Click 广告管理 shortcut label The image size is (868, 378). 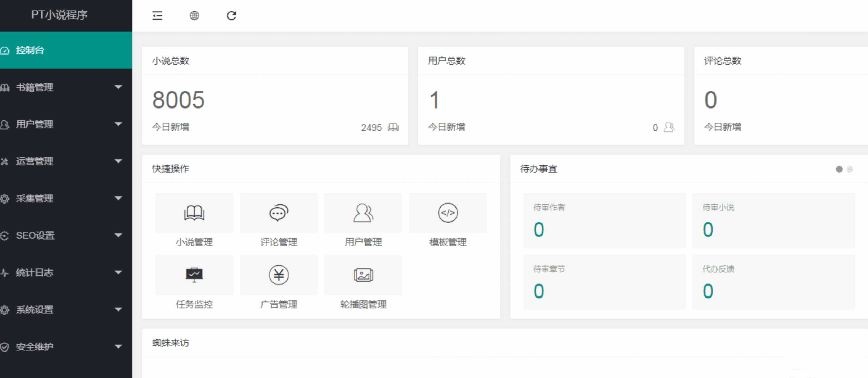279,305
